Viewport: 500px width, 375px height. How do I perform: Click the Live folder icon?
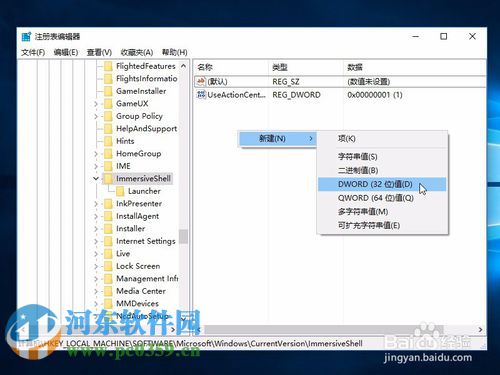coord(108,254)
